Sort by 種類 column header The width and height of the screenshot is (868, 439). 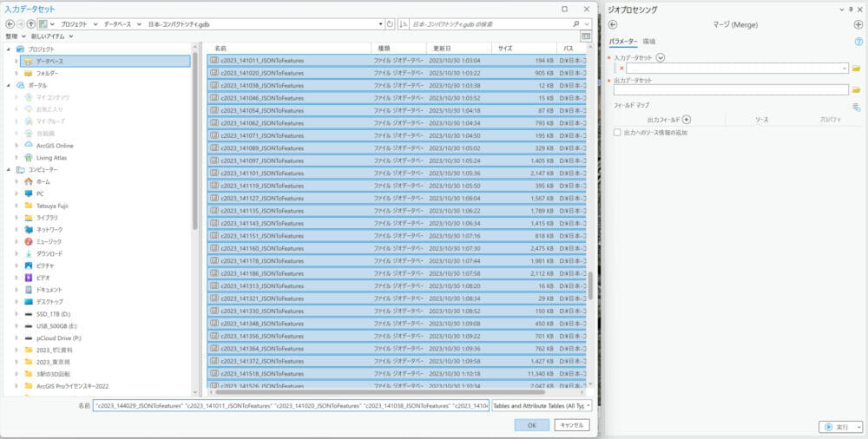398,49
